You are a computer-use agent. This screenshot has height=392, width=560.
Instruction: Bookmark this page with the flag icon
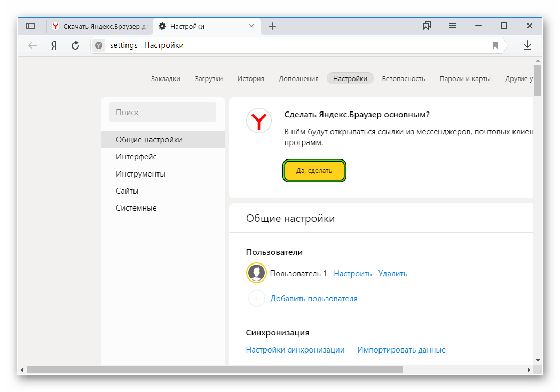point(495,45)
